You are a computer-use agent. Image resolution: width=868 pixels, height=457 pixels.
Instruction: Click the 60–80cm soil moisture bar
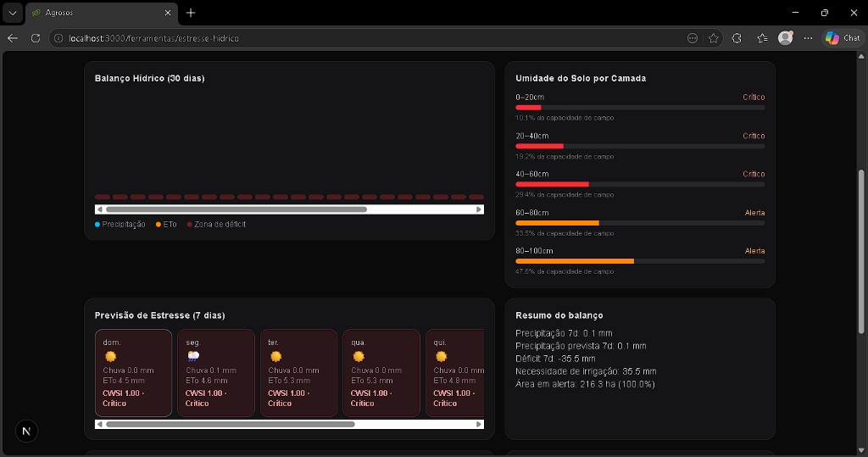tap(640, 223)
